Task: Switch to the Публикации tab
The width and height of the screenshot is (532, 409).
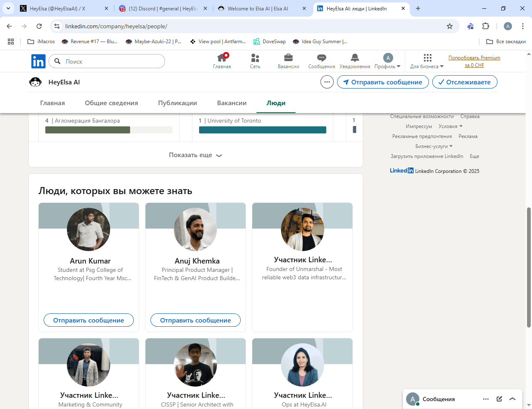Action: 177,103
